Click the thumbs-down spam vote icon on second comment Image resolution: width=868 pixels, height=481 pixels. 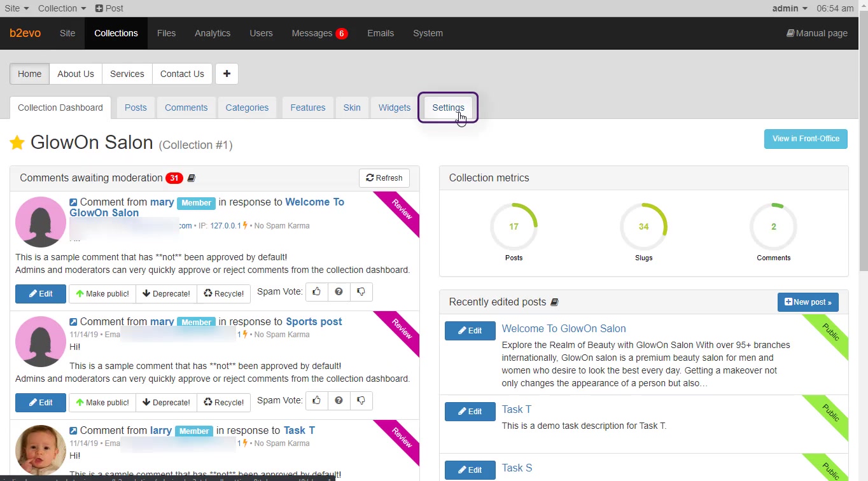click(x=361, y=401)
